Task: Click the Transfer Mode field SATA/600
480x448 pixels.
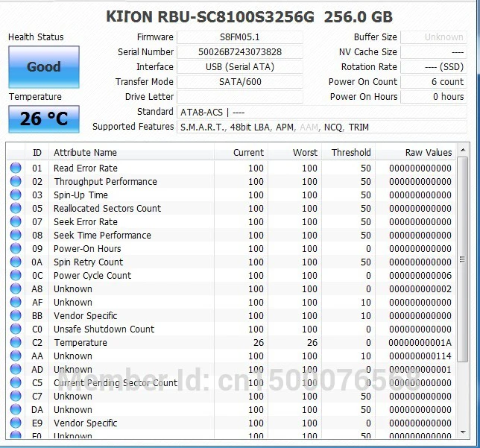Action: tap(240, 82)
